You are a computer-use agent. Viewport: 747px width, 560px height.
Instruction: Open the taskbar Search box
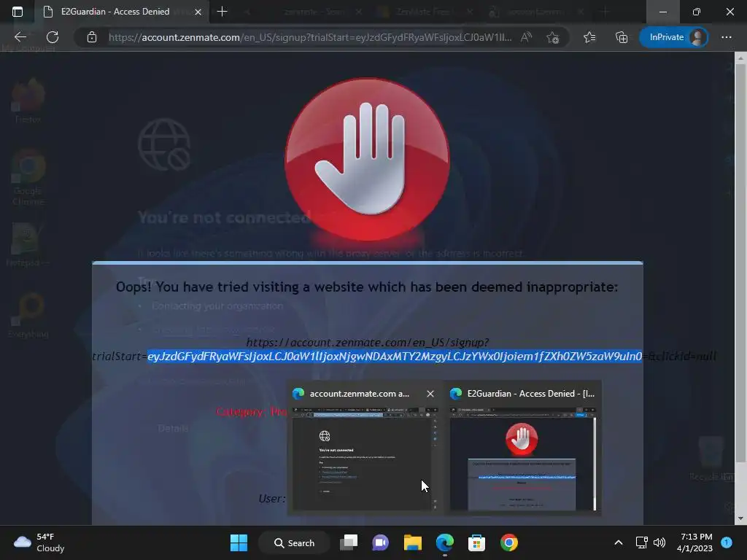click(x=294, y=542)
